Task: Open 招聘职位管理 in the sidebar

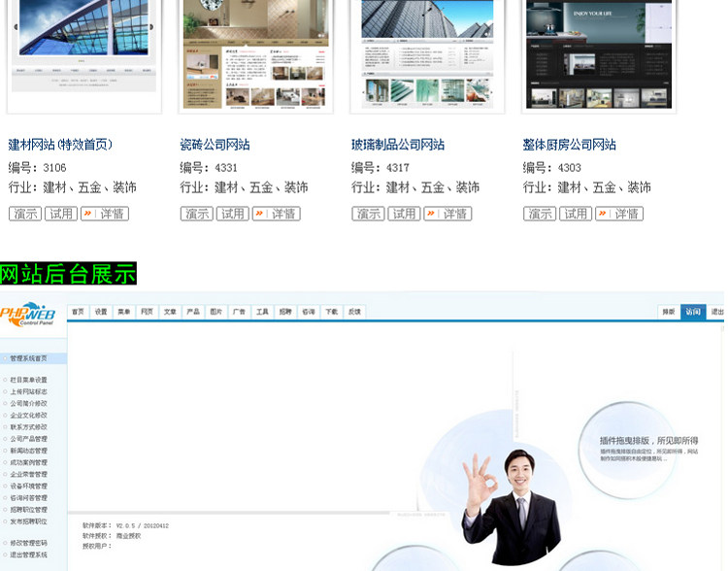Action: tap(28, 510)
